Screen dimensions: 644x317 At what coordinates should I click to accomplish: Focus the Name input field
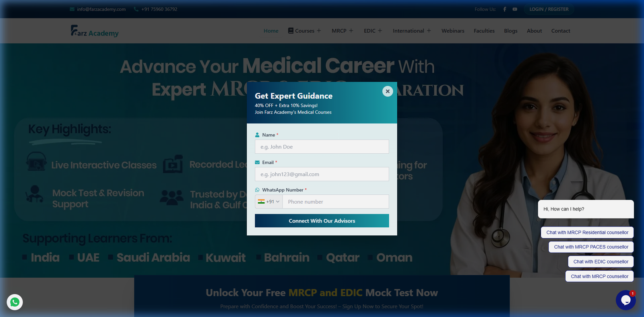tap(322, 147)
